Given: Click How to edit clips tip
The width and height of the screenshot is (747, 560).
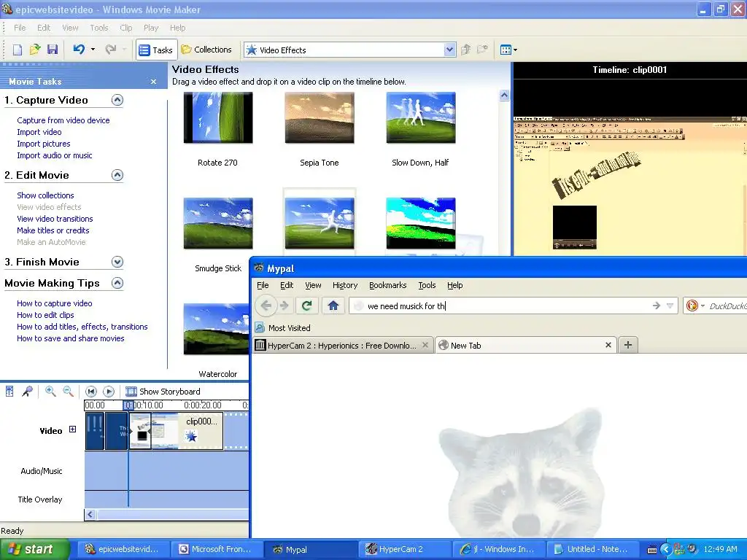Looking at the screenshot, I should 45,315.
